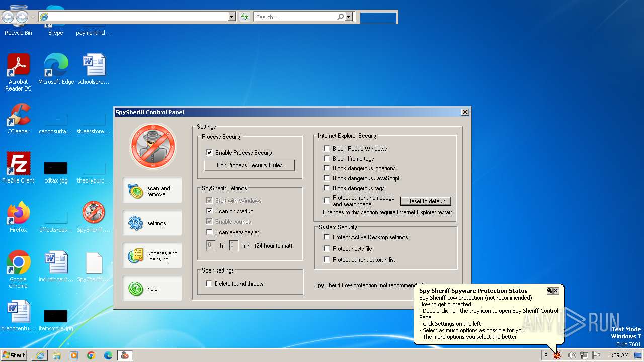644x362 pixels.
Task: Launch Firefox desktop shortcut
Action: (x=18, y=217)
